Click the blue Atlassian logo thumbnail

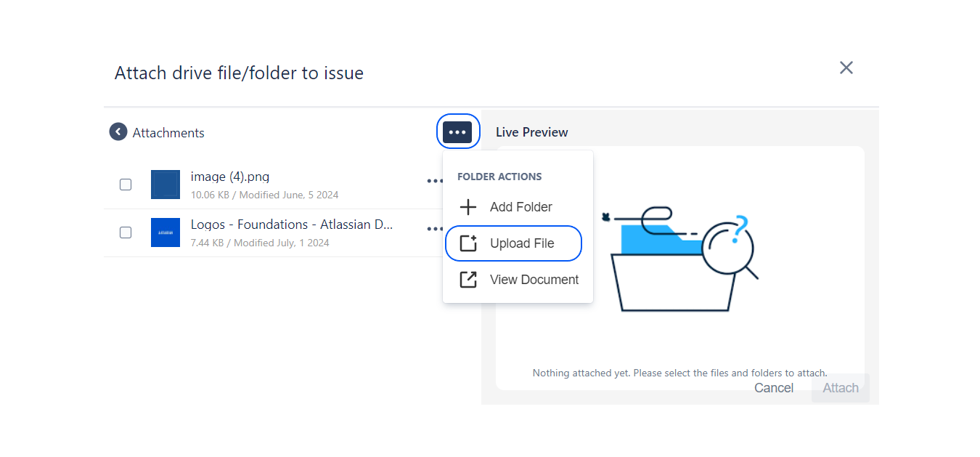coord(166,232)
